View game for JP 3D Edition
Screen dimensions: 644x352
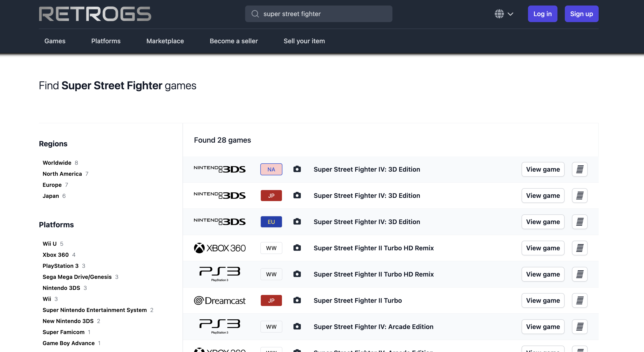(543, 195)
